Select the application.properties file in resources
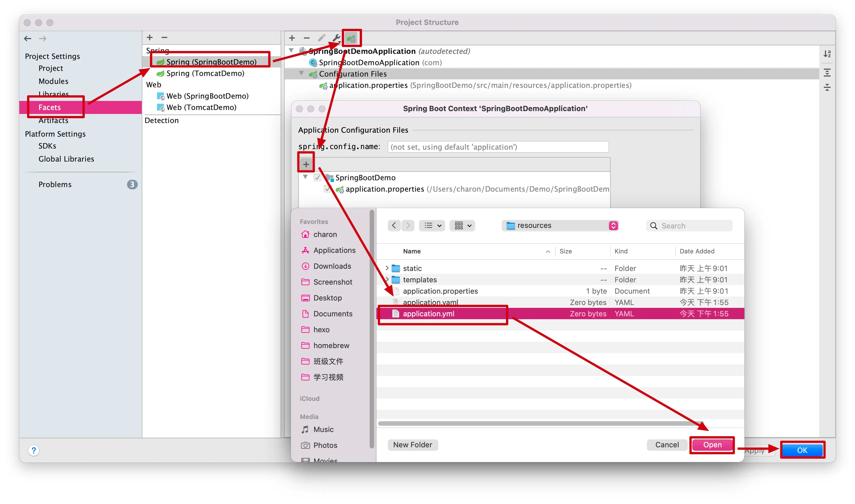This screenshot has height=504, width=855. [x=560, y=291]
